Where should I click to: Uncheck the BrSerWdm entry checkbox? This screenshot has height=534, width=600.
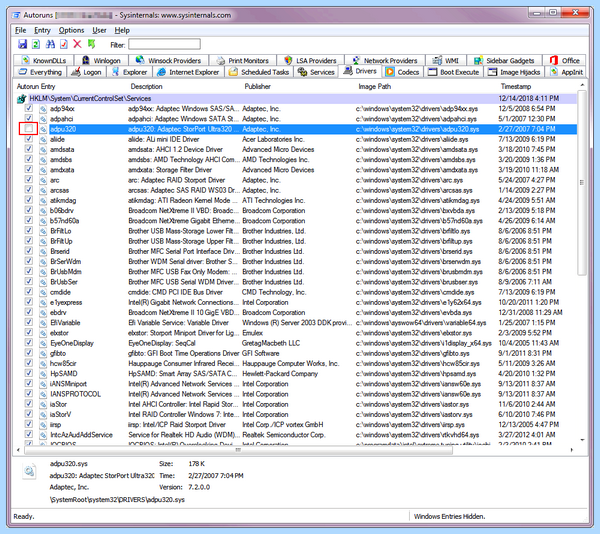[29, 261]
